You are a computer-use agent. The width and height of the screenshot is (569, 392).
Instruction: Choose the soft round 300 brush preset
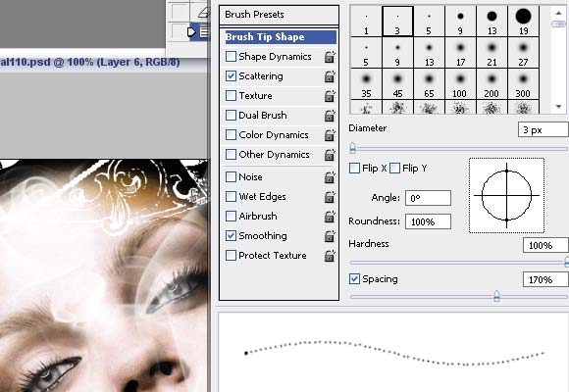tap(523, 83)
